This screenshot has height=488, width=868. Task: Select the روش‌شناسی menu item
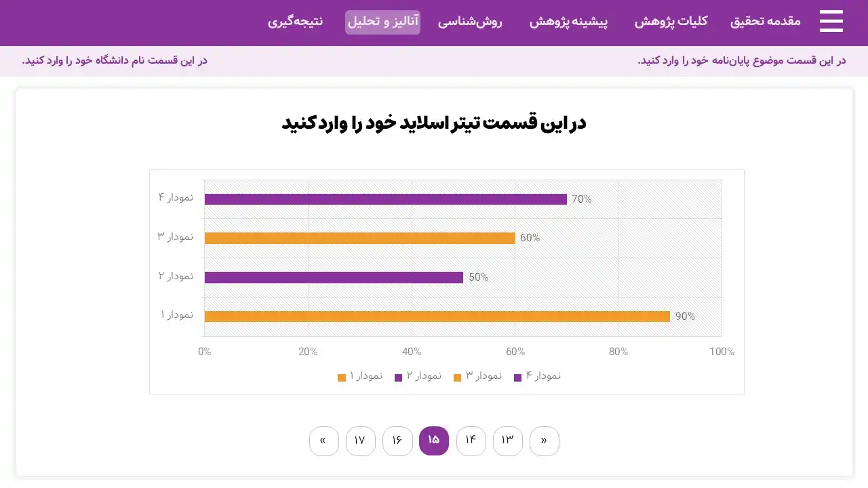[470, 22]
